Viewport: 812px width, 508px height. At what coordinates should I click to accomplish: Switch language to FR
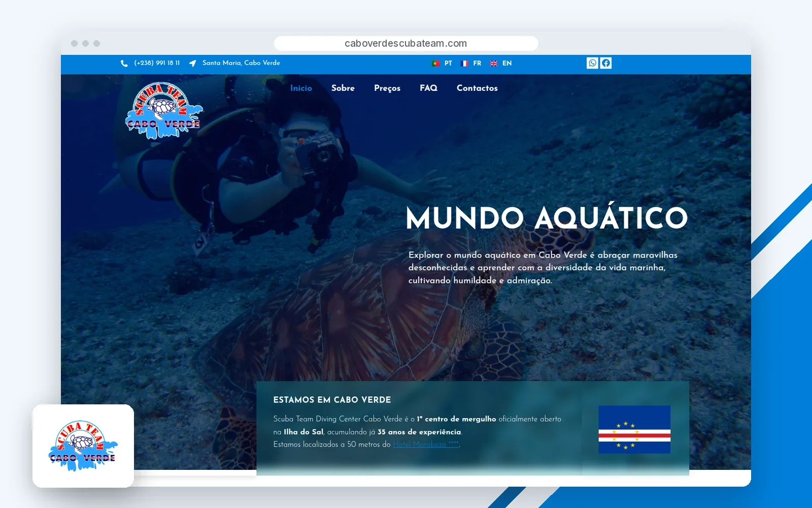tap(477, 63)
